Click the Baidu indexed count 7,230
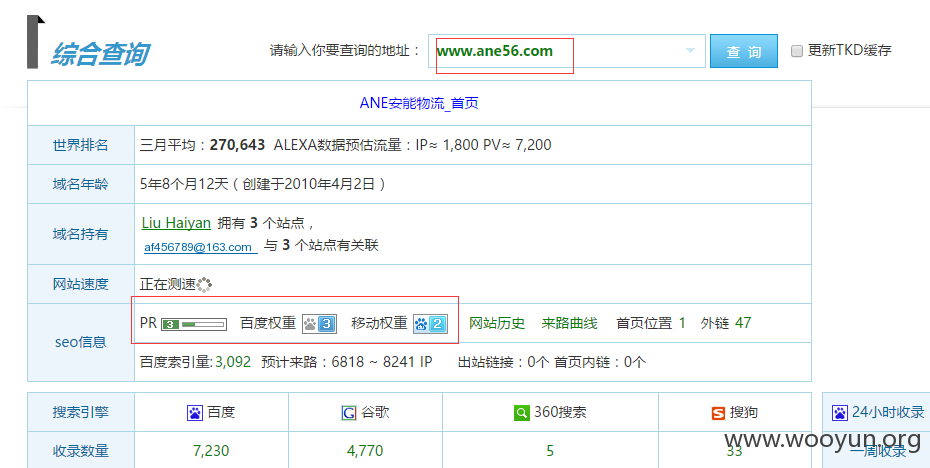Image resolution: width=930 pixels, height=468 pixels. click(211, 451)
